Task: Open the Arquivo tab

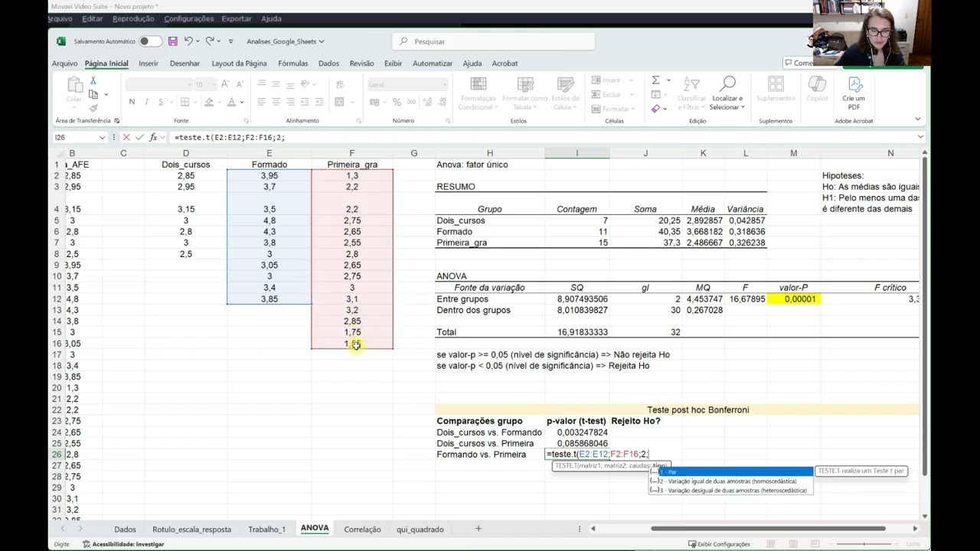Action: click(x=64, y=64)
